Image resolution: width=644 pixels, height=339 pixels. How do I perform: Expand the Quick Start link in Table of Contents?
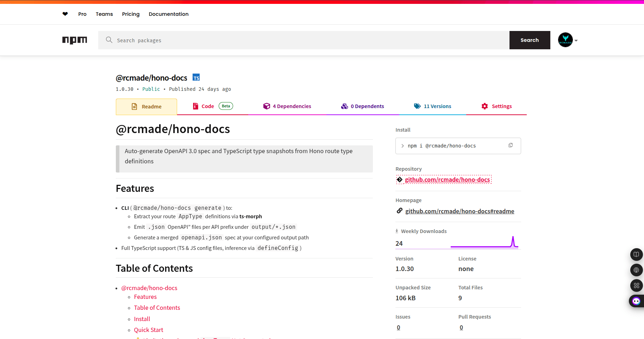pos(148,330)
